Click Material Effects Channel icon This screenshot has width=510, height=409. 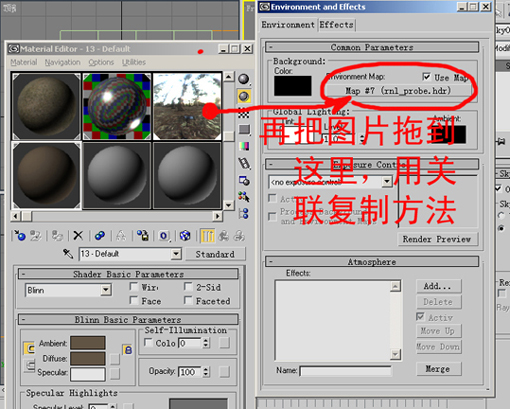(164, 236)
